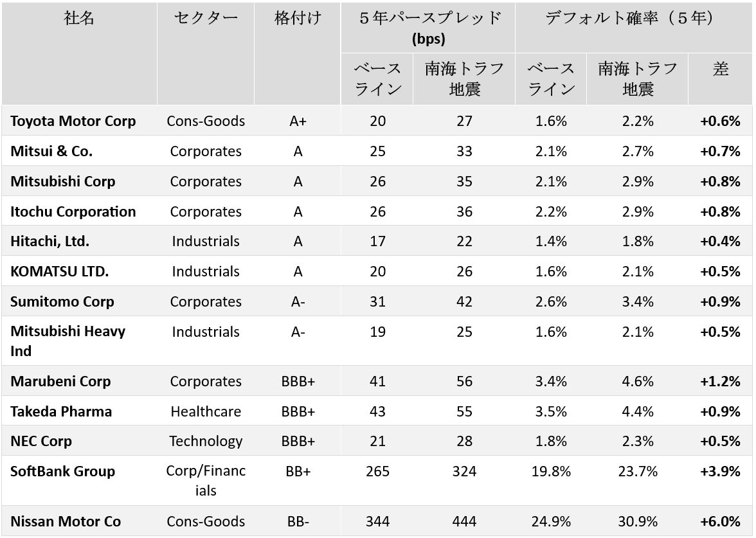Select NEC Corp's Technology sector cell
This screenshot has width=756, height=538.
[x=206, y=441]
